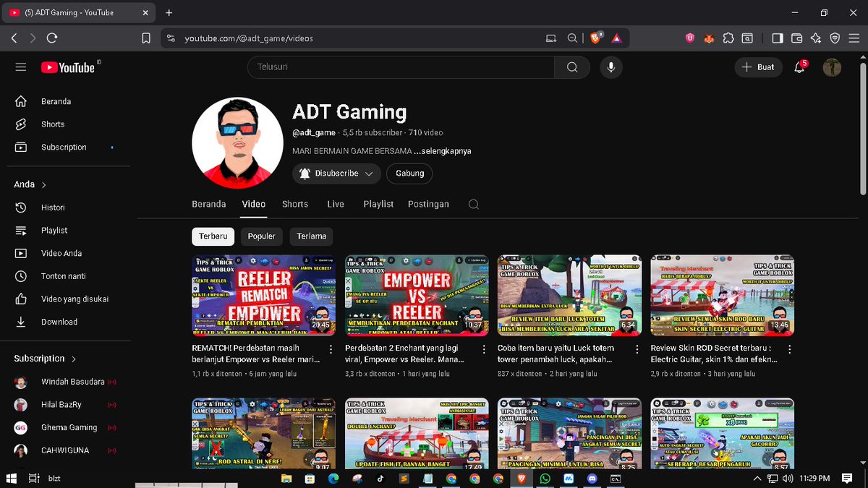Open the browser main menu
Viewport: 868px width, 488px height.
coord(854,38)
